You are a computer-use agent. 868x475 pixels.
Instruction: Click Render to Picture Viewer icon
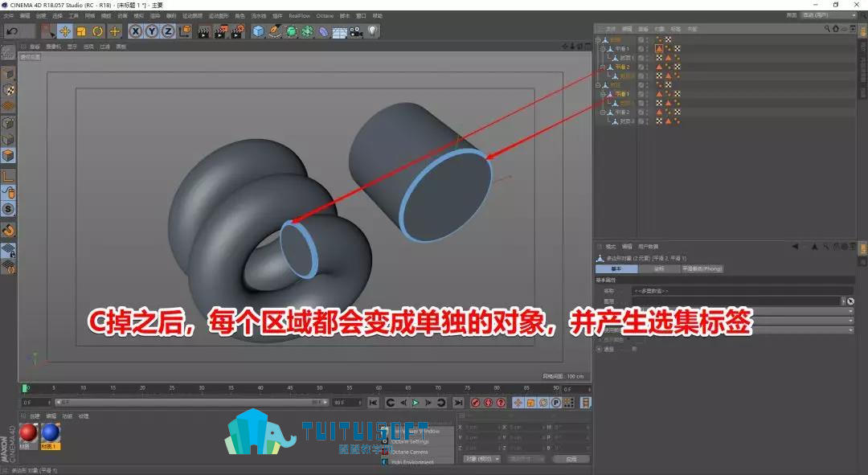[x=221, y=31]
